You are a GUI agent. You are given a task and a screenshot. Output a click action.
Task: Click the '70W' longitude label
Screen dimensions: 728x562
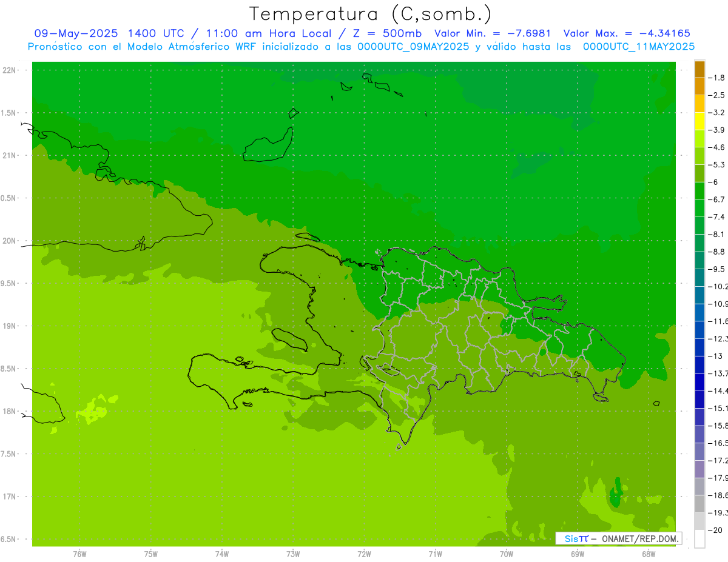pos(507,554)
